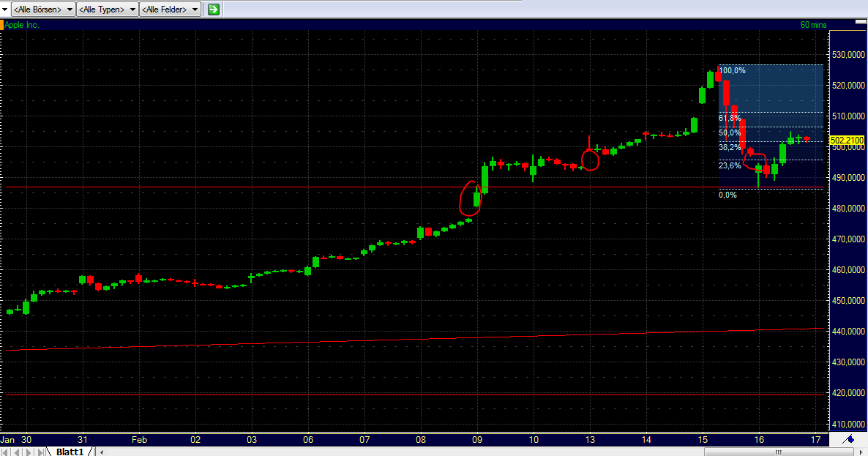Click the left scroll arrow beside Blatt1
This screenshot has height=456, width=868.
click(102, 452)
